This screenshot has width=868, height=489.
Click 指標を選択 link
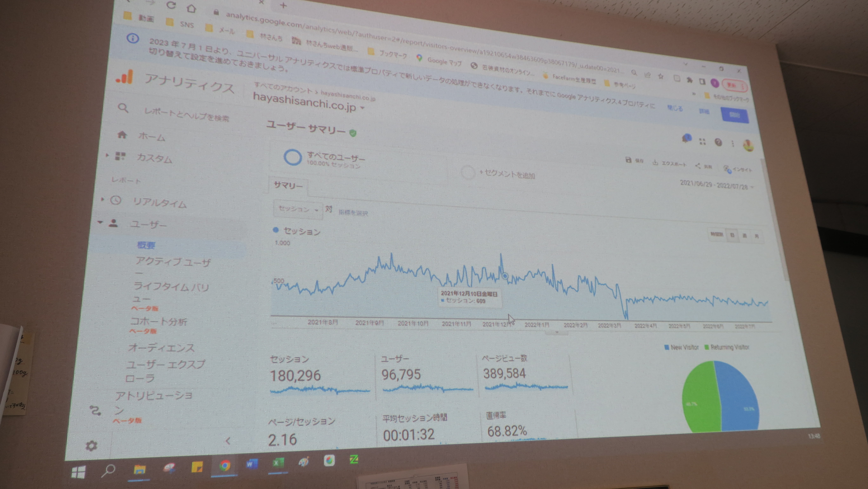pyautogui.click(x=353, y=212)
